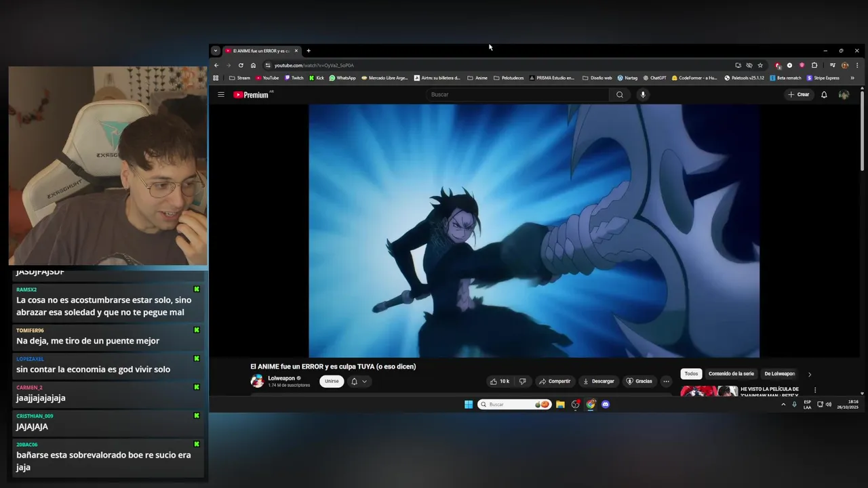Open the Kick bookmark
868x488 pixels.
click(x=317, y=78)
